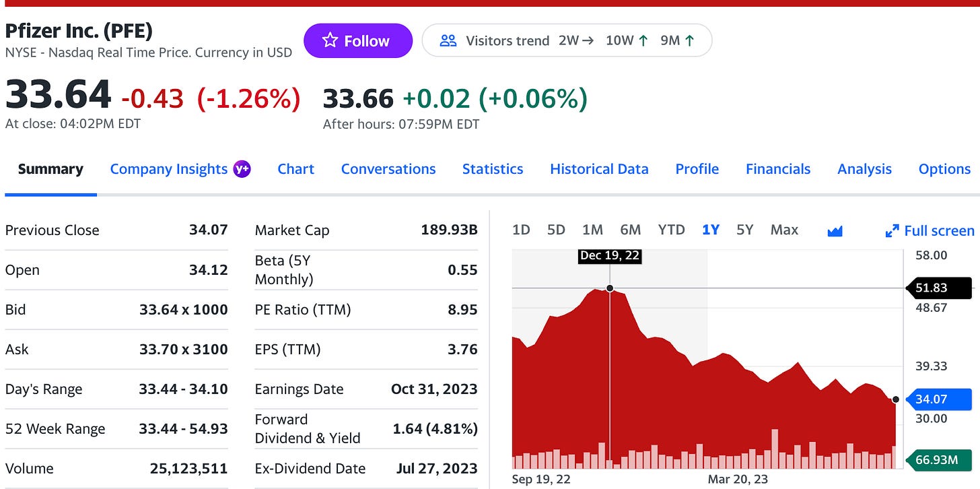The width and height of the screenshot is (980, 489).
Task: Click the Dec 19, 22 chart date marker
Action: click(x=610, y=256)
